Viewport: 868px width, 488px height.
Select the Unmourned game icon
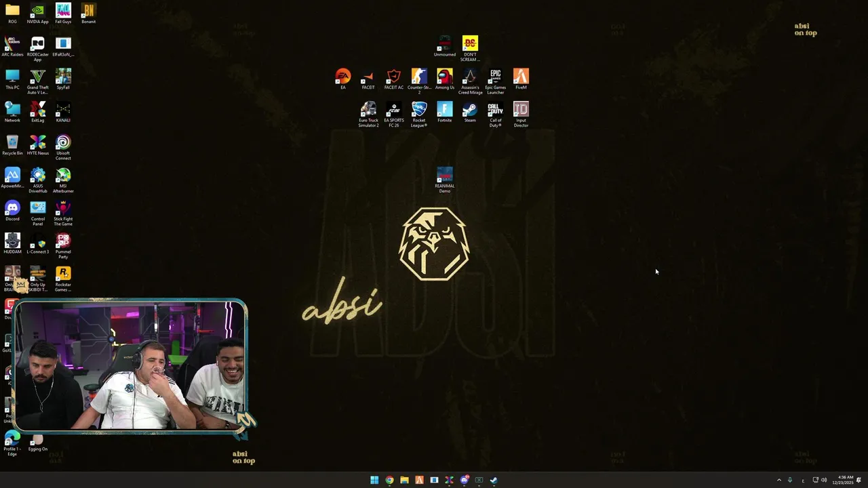tap(444, 46)
